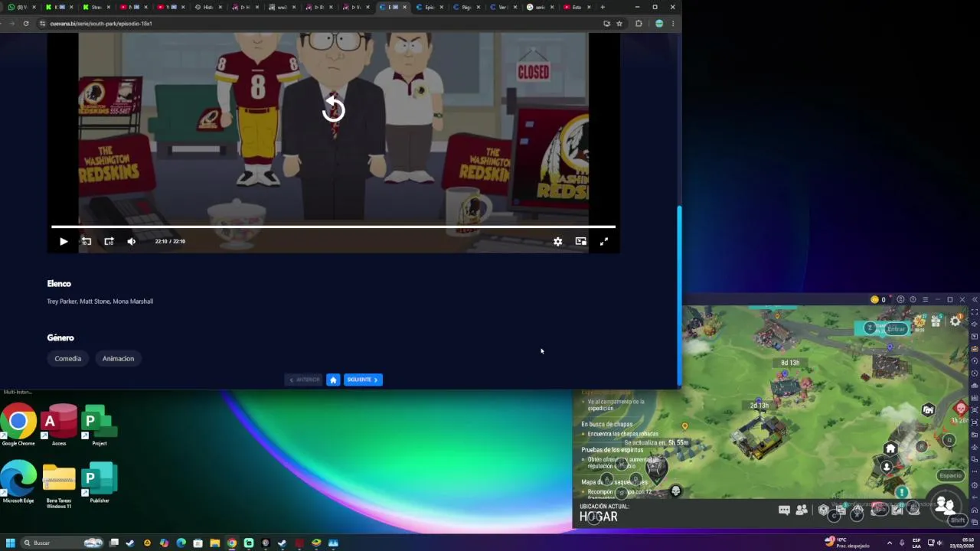Click the rewind 10 seconds icon
Image resolution: width=980 pixels, height=551 pixels.
(x=86, y=242)
